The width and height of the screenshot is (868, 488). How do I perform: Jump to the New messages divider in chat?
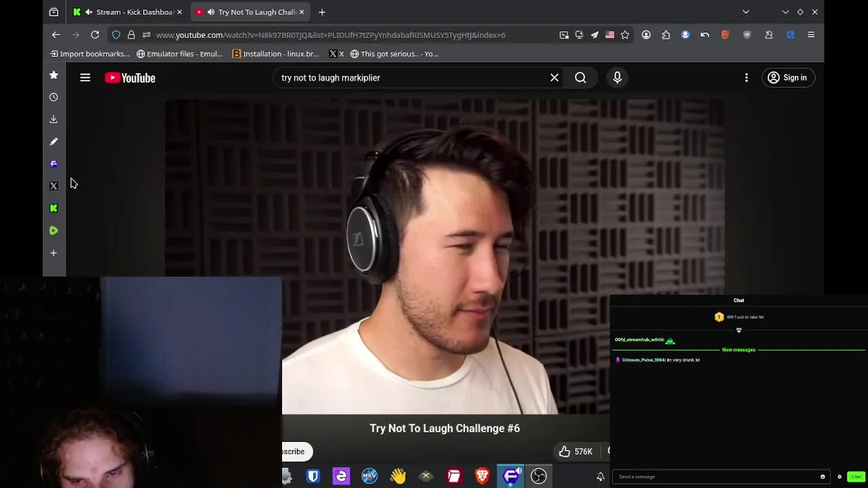click(x=738, y=350)
